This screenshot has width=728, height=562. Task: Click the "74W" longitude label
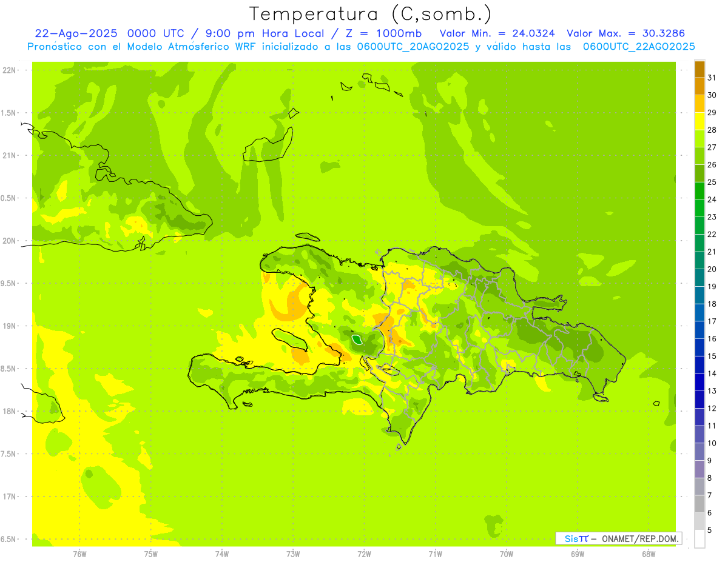pyautogui.click(x=222, y=554)
